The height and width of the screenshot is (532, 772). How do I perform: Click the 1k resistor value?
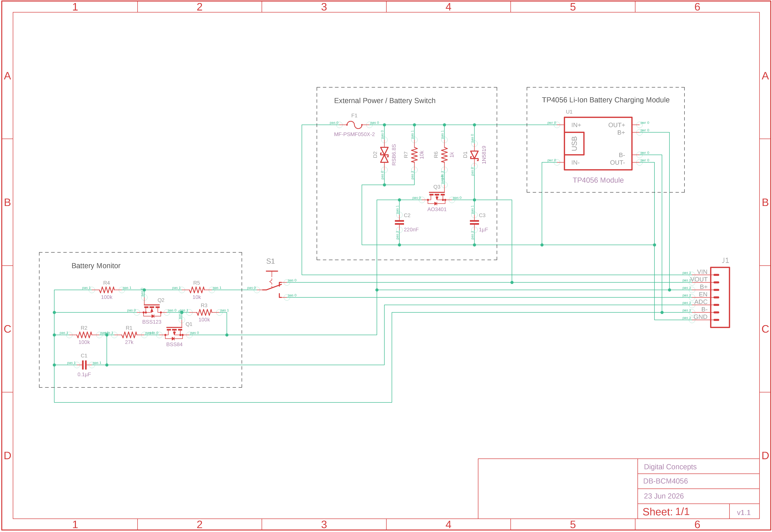(452, 155)
